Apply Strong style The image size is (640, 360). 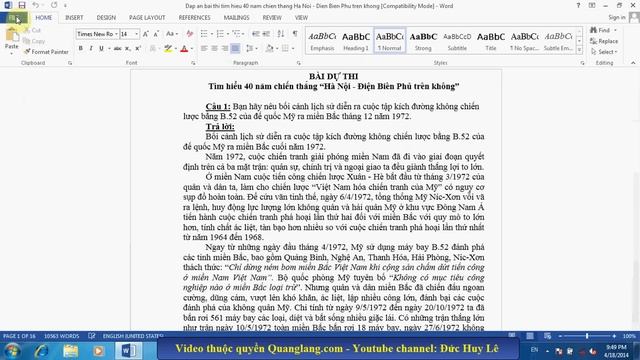tap(423, 41)
